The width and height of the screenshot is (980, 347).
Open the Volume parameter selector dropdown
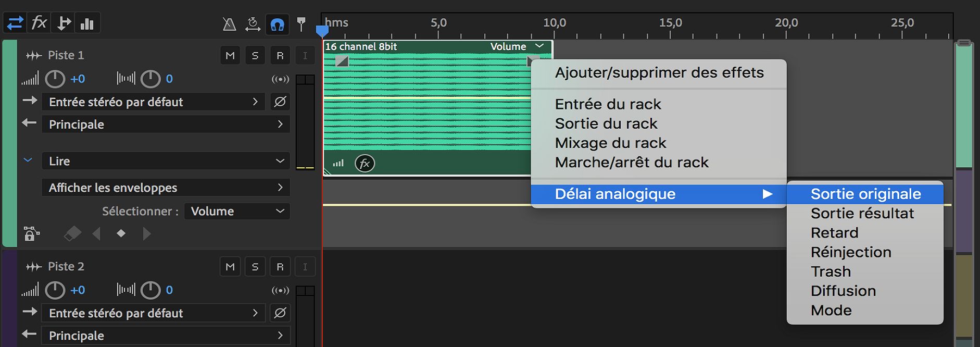237,211
